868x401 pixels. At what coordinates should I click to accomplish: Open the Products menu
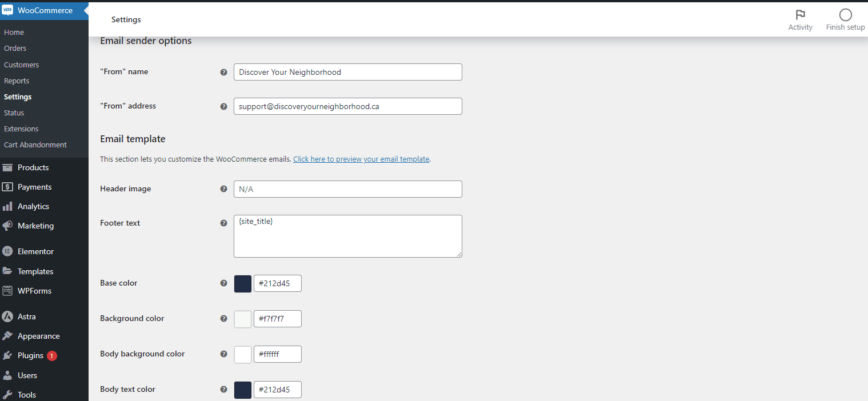33,167
